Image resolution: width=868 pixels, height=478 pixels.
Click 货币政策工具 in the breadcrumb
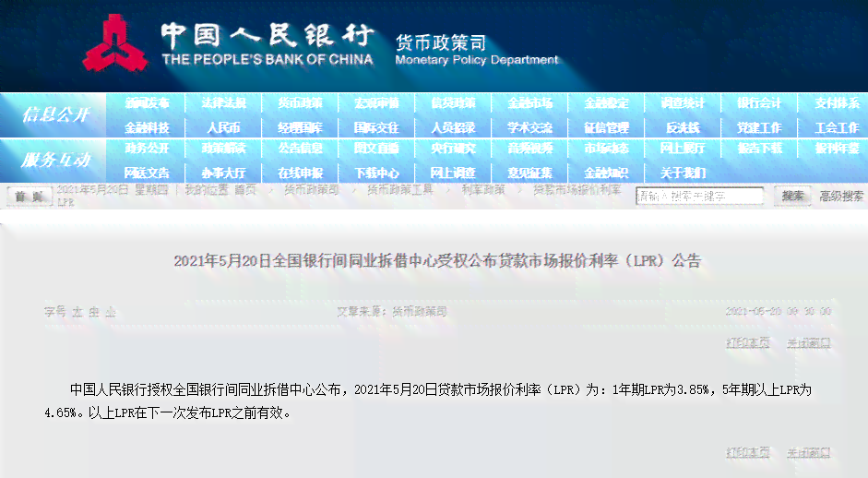400,190
